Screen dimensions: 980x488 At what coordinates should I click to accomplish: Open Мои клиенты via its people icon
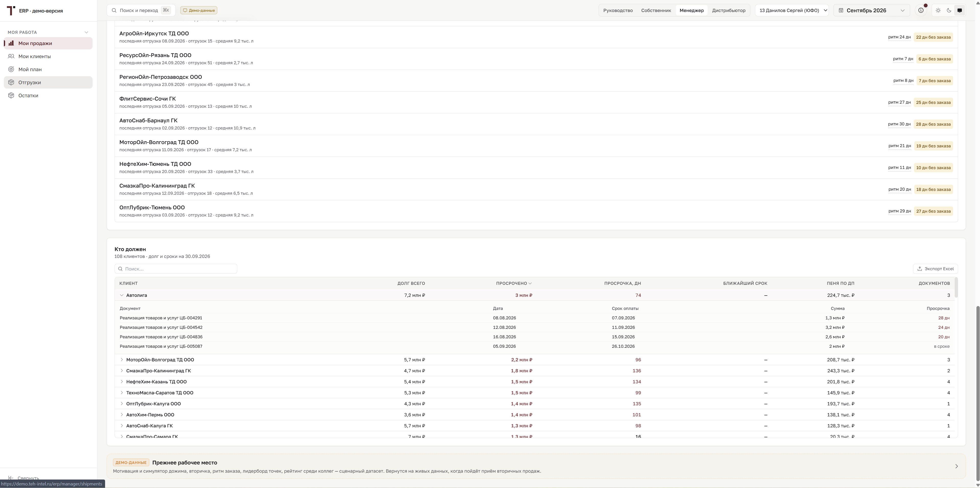[12, 56]
